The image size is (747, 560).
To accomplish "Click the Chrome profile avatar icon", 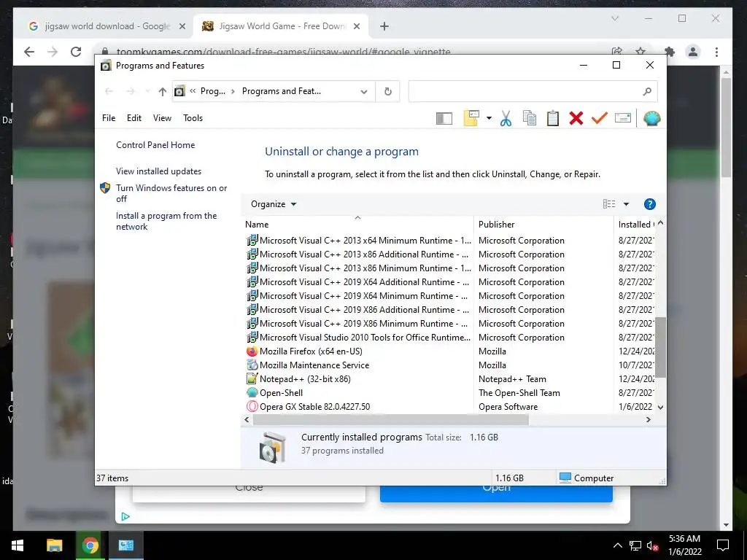I will [693, 52].
